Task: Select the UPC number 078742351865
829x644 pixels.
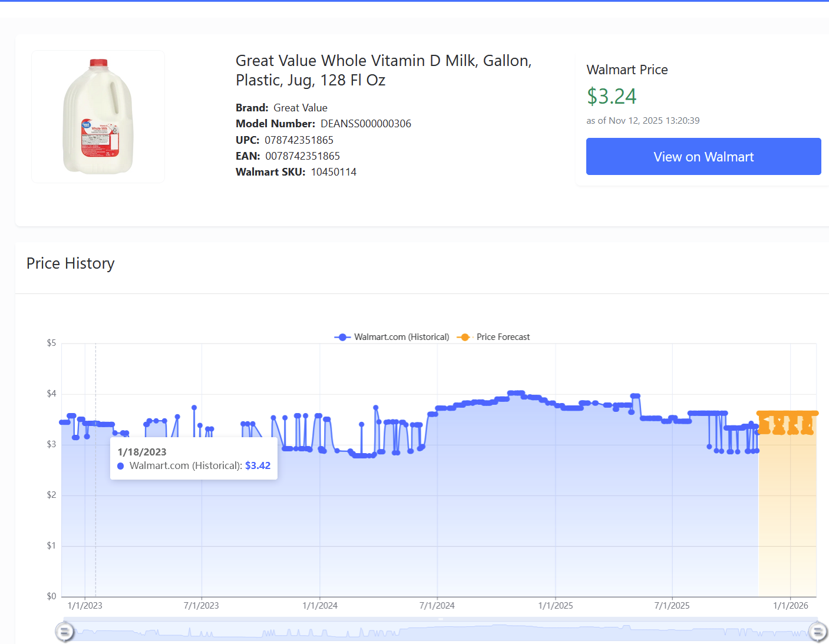Action: (299, 140)
